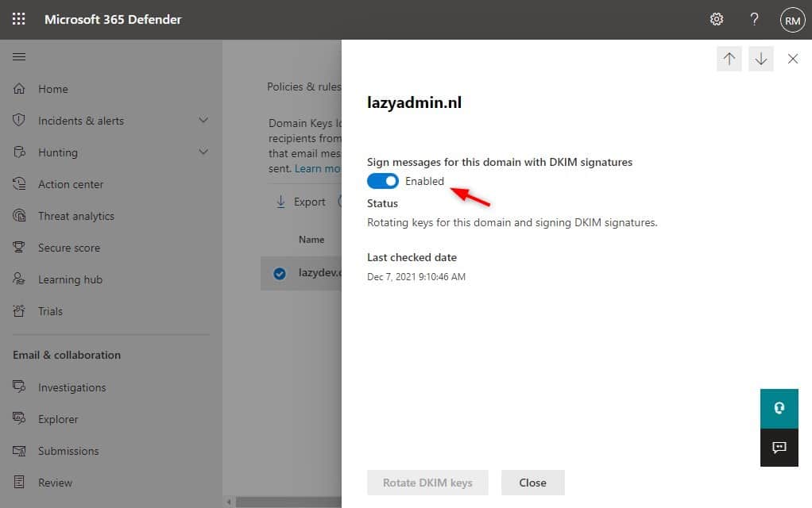Viewport: 812px width, 508px height.
Task: Click Export label in the toolbar
Action: coord(309,202)
